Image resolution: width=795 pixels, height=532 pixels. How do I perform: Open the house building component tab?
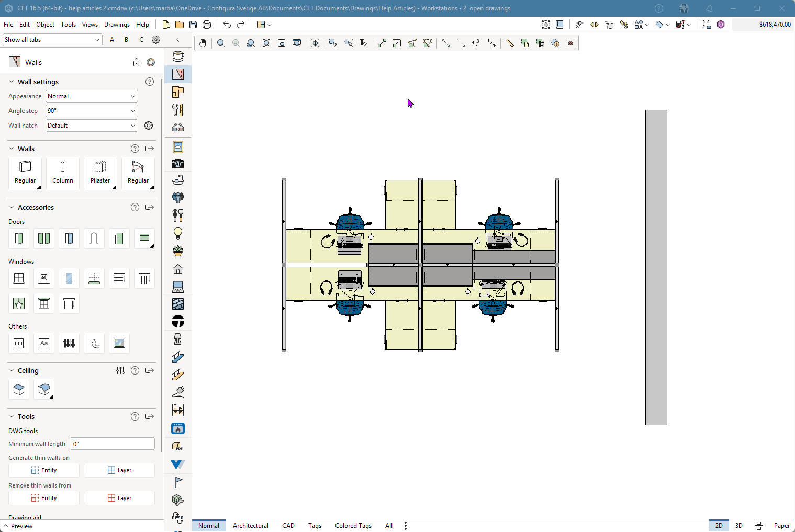click(x=178, y=269)
